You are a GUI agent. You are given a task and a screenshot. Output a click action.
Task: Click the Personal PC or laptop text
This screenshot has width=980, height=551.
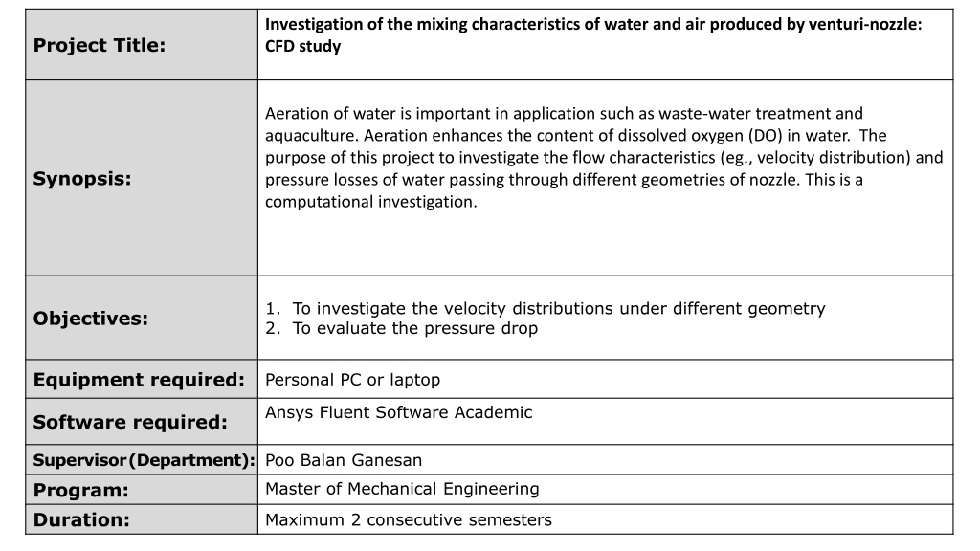(352, 380)
